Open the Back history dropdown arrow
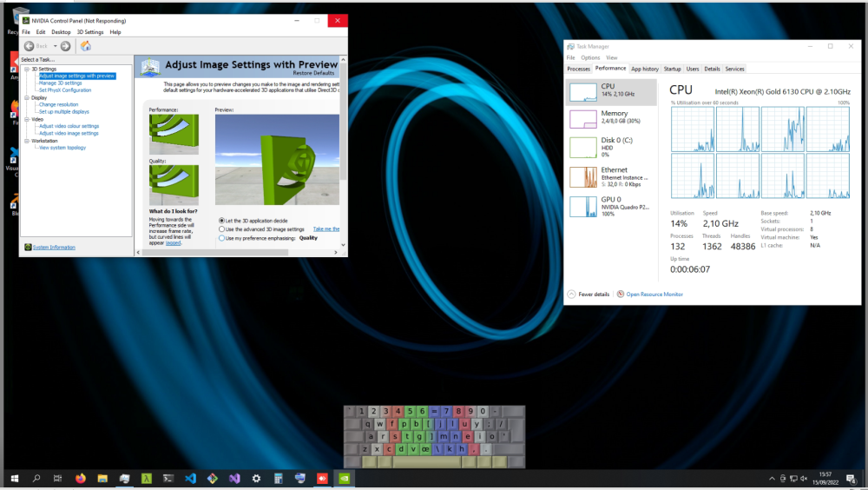The height and width of the screenshot is (490, 868). coord(55,46)
